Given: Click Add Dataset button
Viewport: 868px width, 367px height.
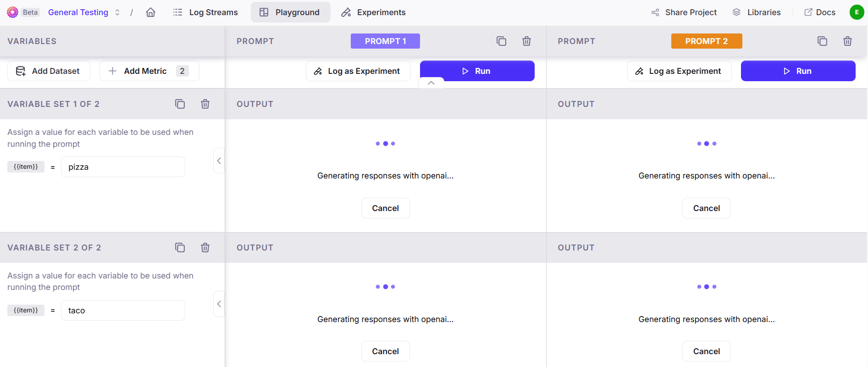Looking at the screenshot, I should coord(49,71).
